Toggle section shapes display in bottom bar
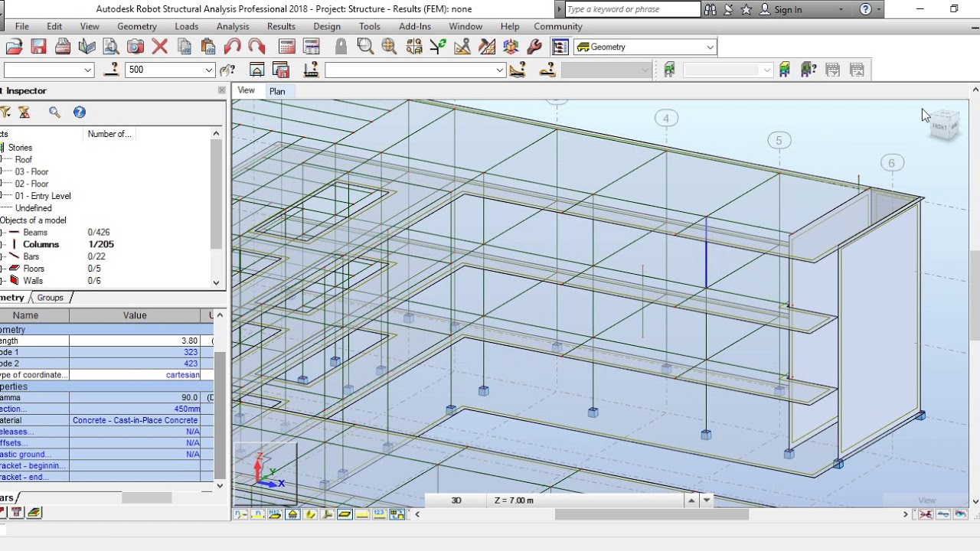 click(x=310, y=514)
